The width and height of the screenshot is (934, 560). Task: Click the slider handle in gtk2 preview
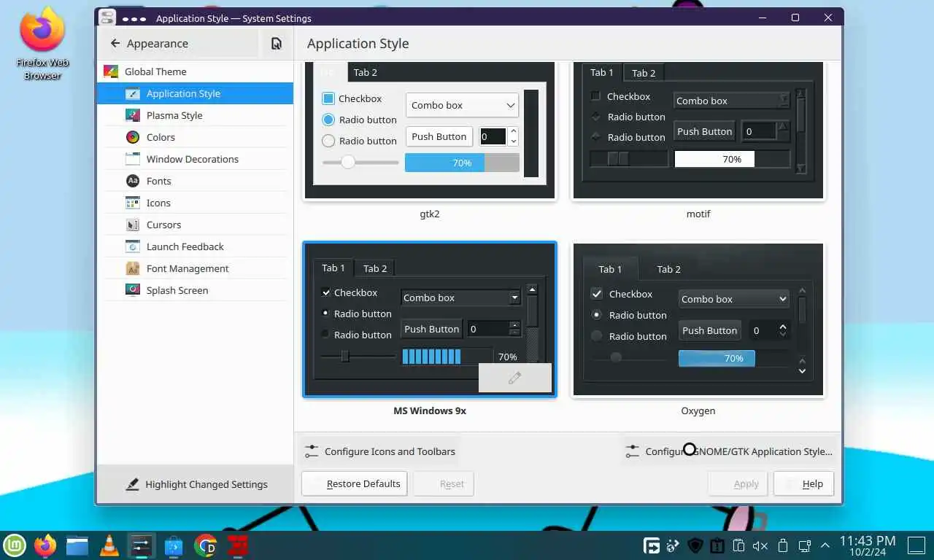coord(348,162)
